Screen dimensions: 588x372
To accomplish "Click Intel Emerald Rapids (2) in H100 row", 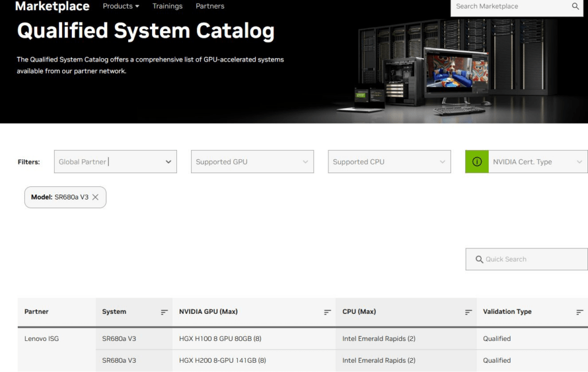I will coord(379,339).
